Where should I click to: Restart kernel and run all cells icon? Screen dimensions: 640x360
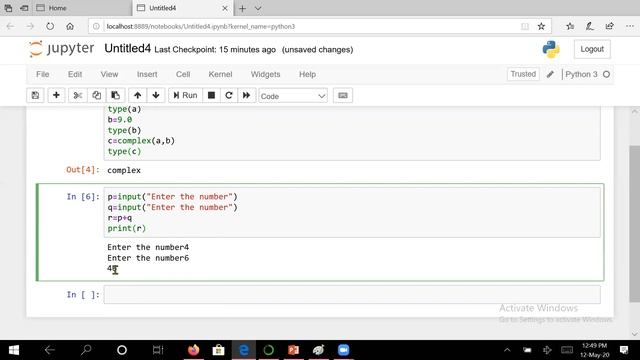point(247,96)
